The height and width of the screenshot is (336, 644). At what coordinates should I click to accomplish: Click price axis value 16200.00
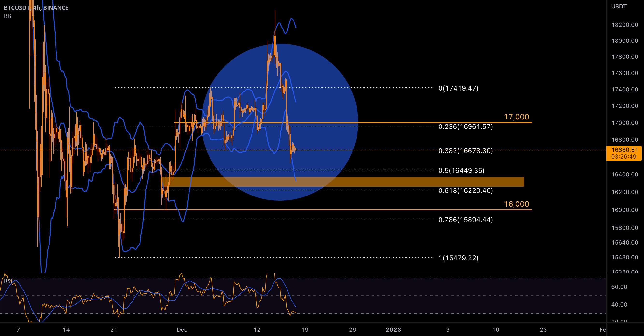pos(625,192)
